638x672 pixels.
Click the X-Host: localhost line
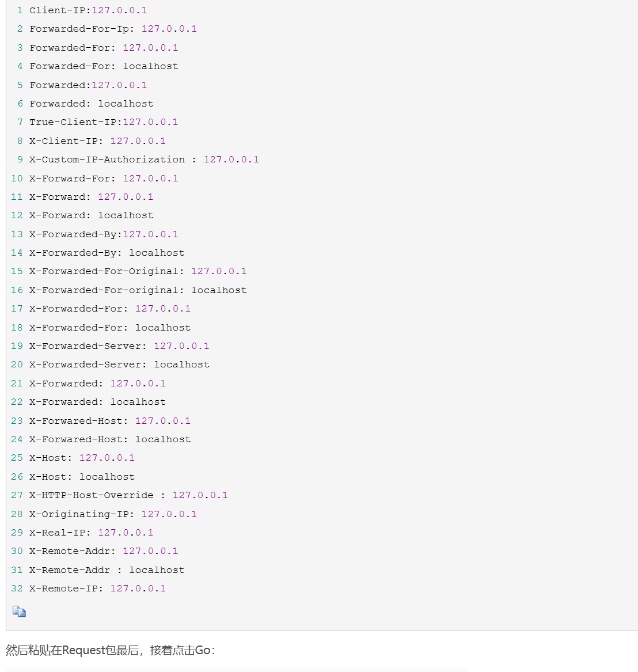[x=82, y=477]
